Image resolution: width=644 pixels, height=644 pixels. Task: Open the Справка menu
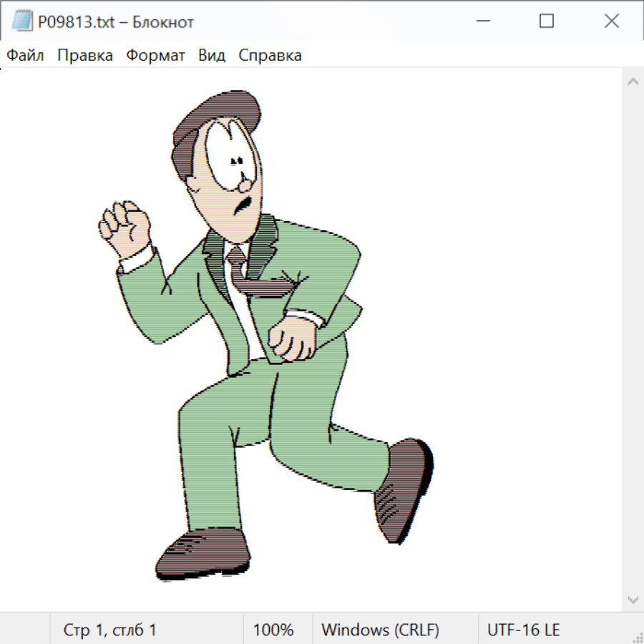coord(270,56)
